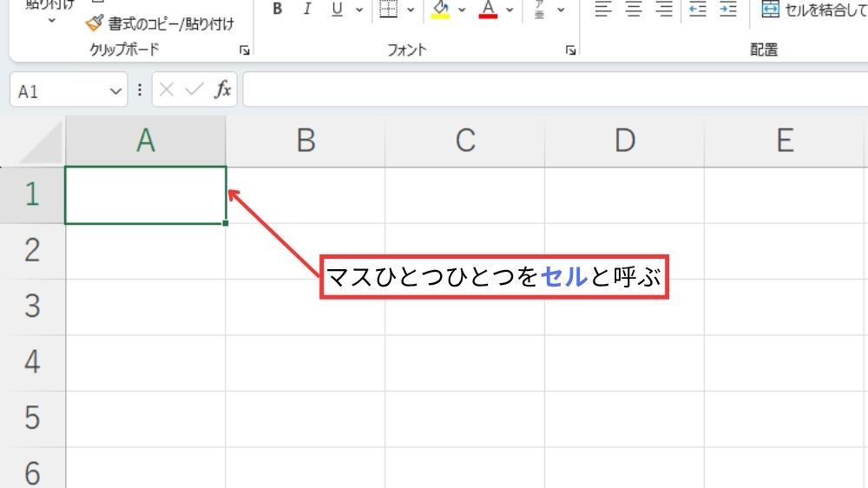Open the underline style dropdown arrow
The height and width of the screenshot is (488, 868).
pos(359,10)
